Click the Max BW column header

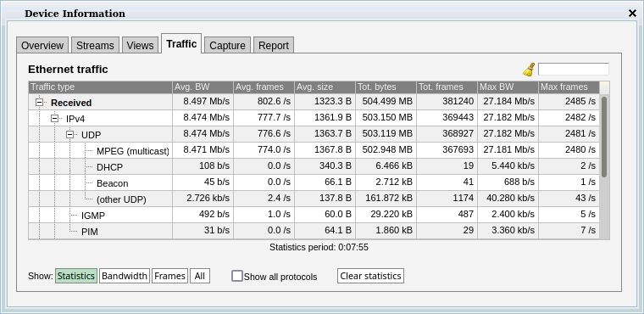508,87
